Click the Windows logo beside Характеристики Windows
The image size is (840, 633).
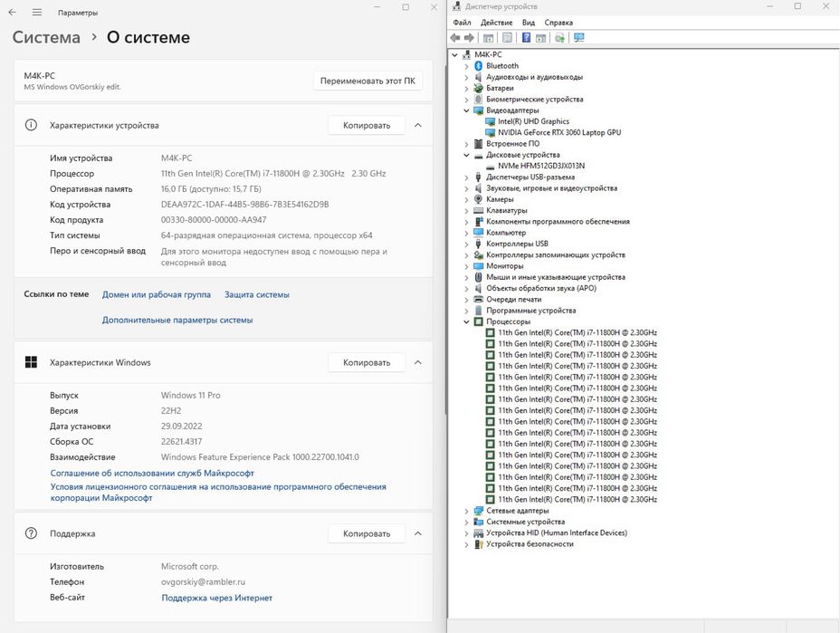(x=31, y=362)
